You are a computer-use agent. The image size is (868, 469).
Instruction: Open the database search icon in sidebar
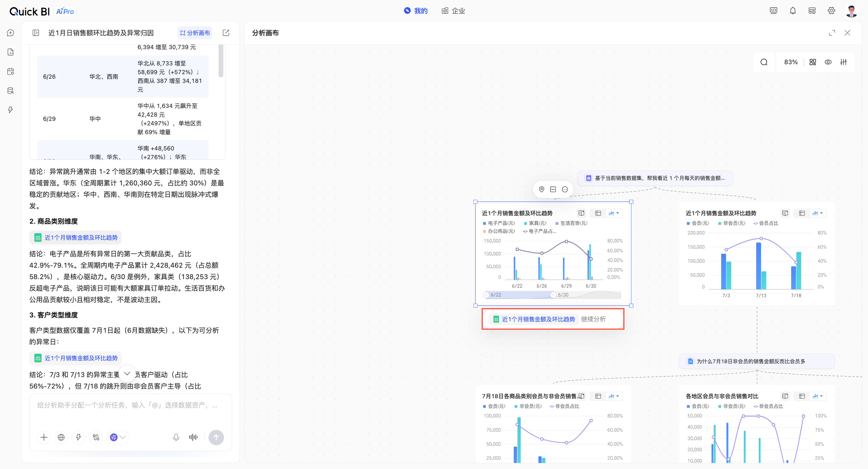[x=11, y=91]
